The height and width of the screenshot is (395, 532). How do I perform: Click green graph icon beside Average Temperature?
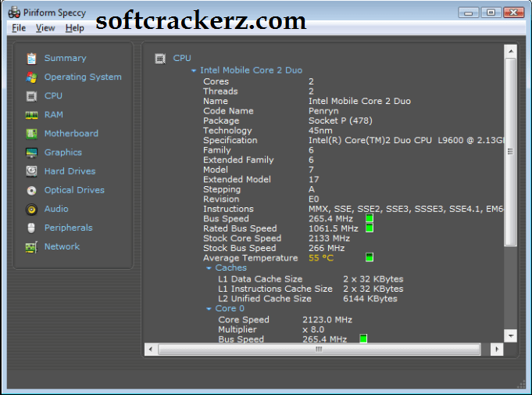370,257
